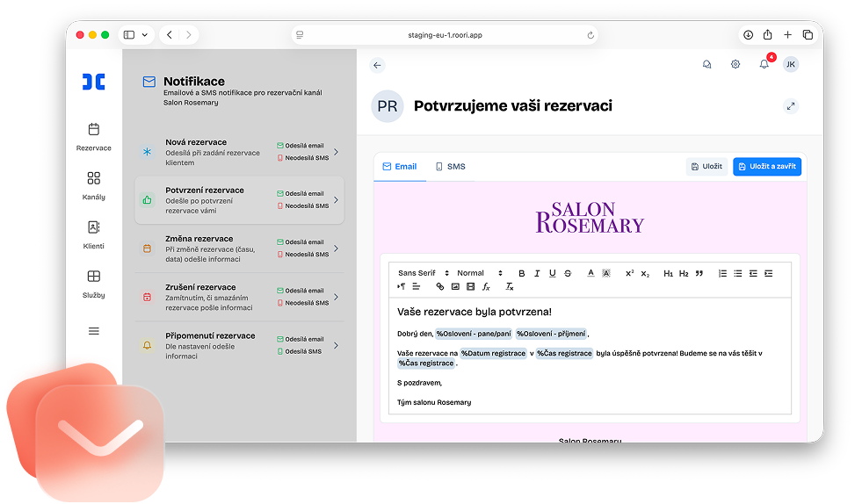
Task: Click the expand fullscreen arrows icon
Action: [x=791, y=106]
